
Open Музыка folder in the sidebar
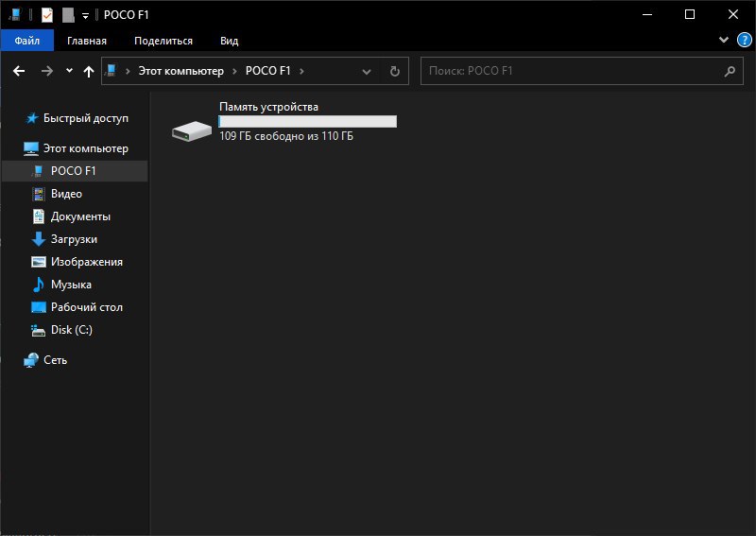coord(71,285)
